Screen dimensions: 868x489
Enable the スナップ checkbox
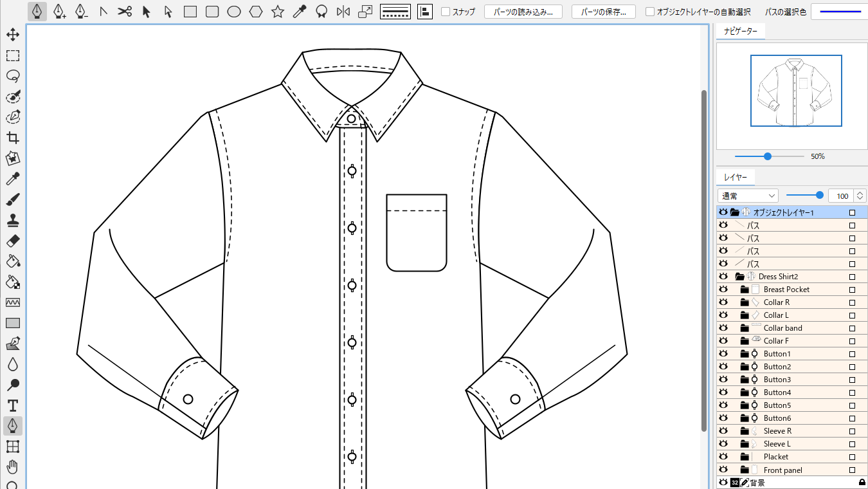click(x=446, y=12)
